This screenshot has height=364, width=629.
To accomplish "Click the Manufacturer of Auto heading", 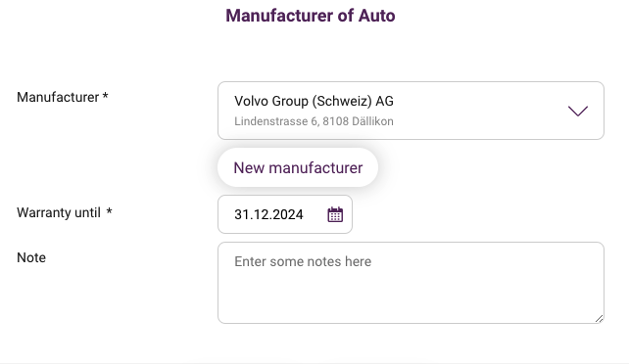I will tap(310, 16).
